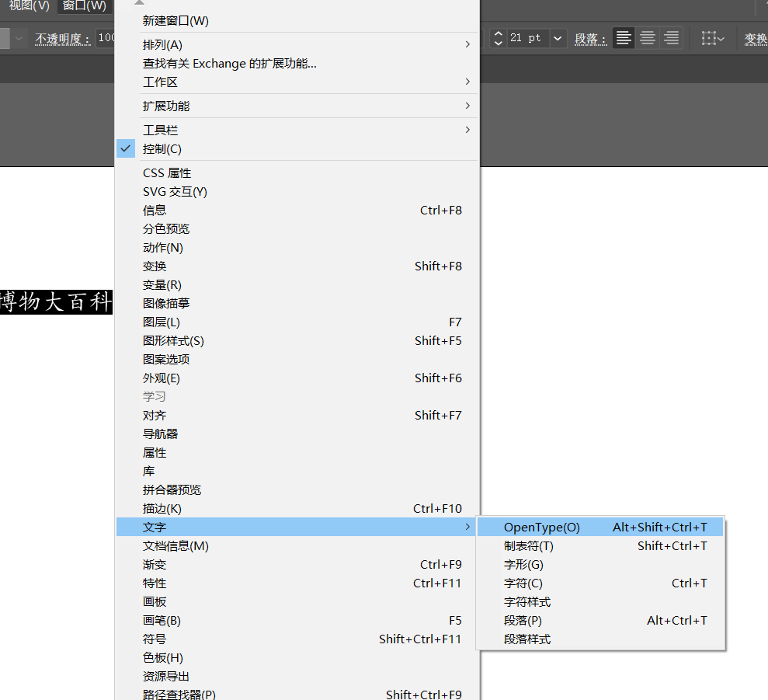Click the 博物大百科 text on canvas
Viewport: 768px width, 700px height.
56,302
